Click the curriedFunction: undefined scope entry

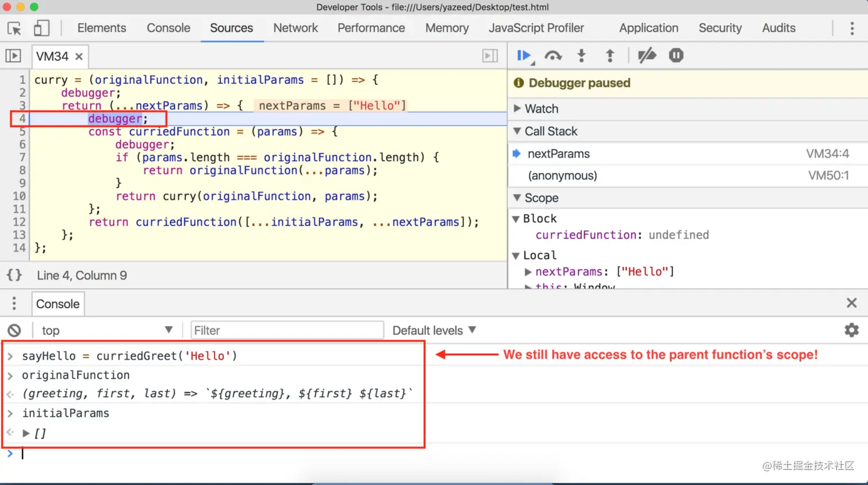point(622,235)
